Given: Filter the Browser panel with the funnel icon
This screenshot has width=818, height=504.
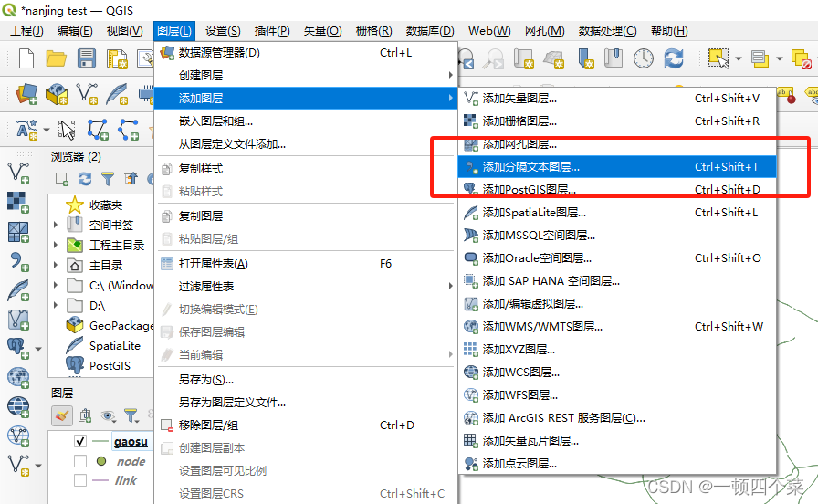Looking at the screenshot, I should point(108,179).
